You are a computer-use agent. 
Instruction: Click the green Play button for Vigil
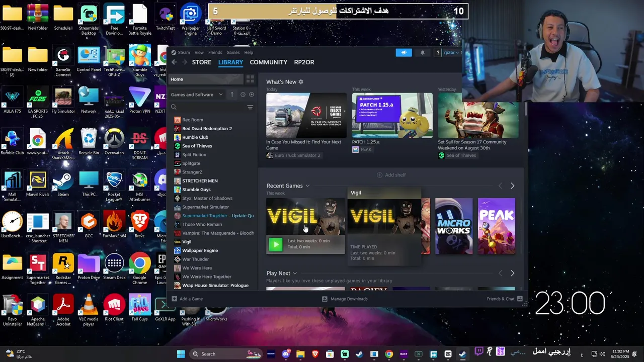coord(275,244)
